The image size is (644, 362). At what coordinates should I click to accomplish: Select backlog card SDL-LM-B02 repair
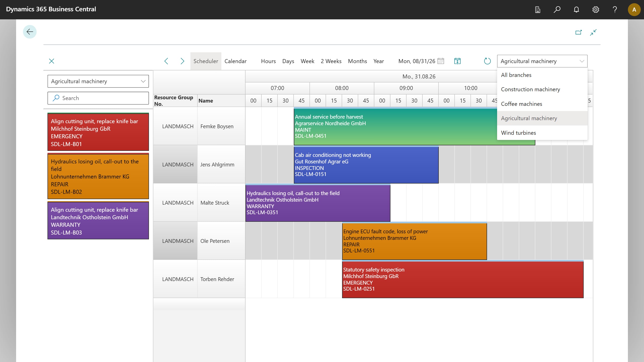[x=98, y=176]
